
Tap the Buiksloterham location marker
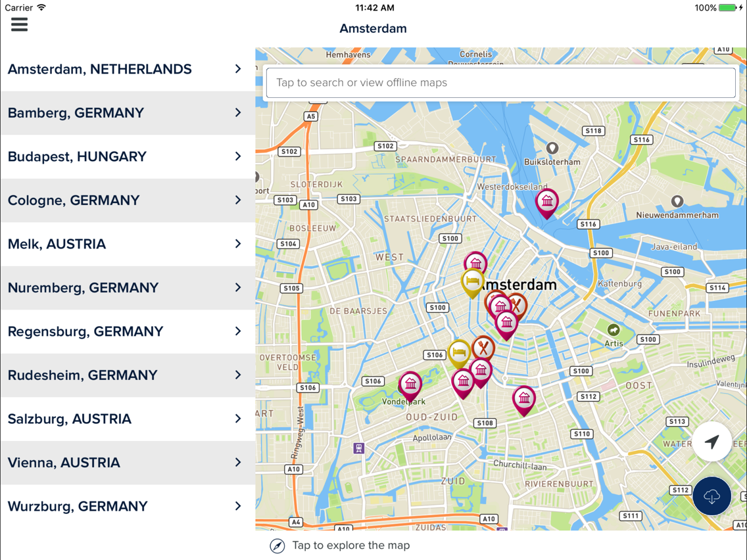click(552, 149)
